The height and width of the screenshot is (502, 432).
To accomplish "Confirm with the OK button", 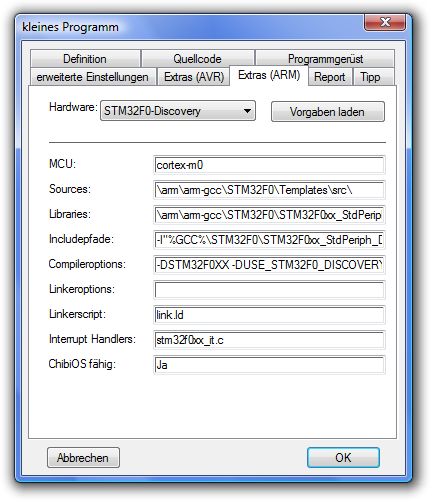I will click(343, 457).
